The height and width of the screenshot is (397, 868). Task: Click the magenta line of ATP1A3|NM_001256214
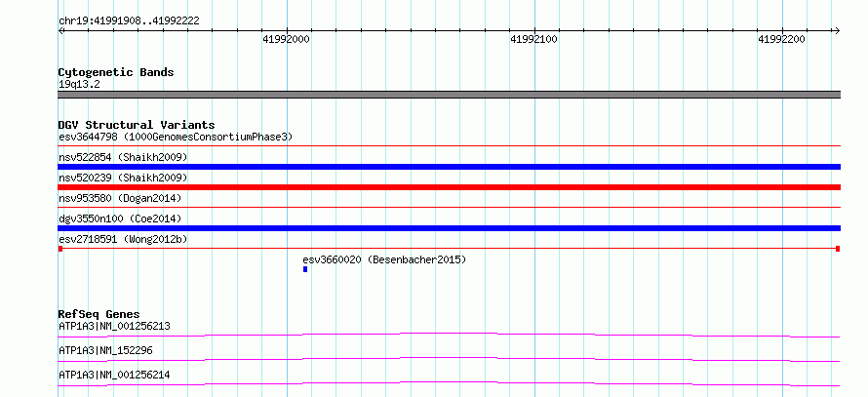tap(449, 383)
